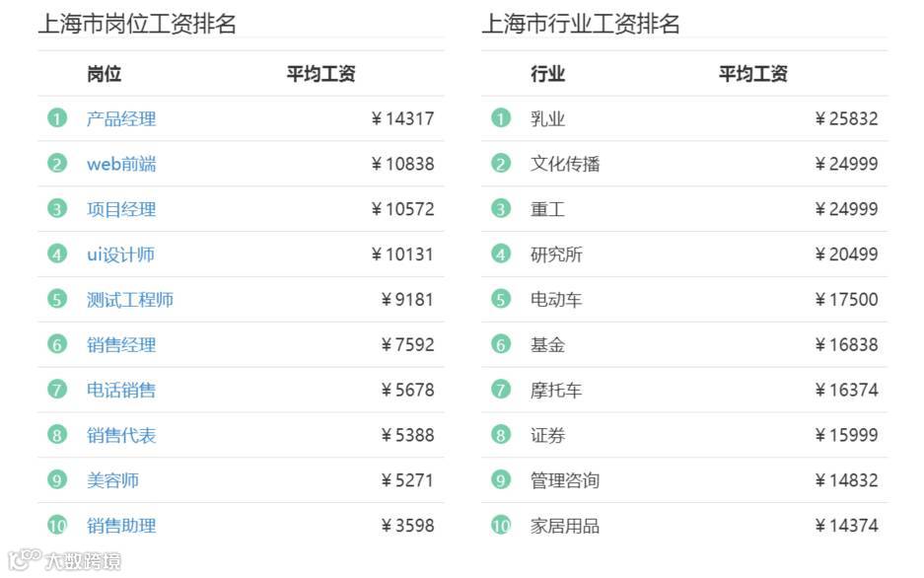Click the rank 10 badge beside 销售助理
Viewport: 924px width, 578px height.
[x=57, y=525]
